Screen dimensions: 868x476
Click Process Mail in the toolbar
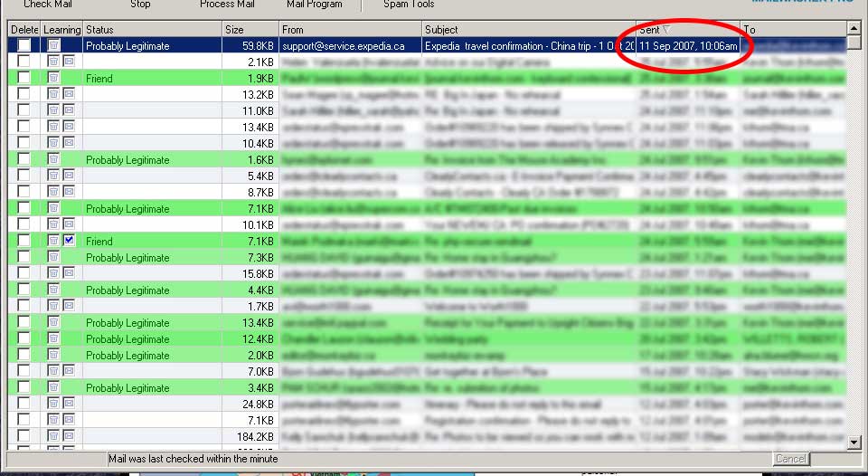click(x=227, y=5)
